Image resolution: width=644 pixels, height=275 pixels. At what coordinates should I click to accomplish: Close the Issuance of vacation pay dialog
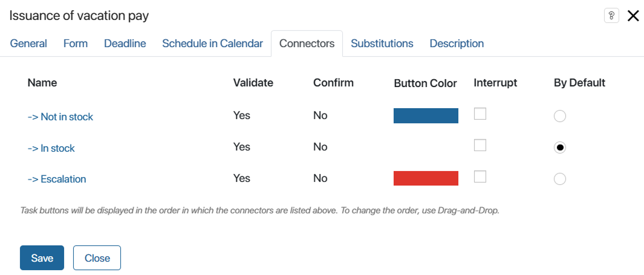click(633, 16)
